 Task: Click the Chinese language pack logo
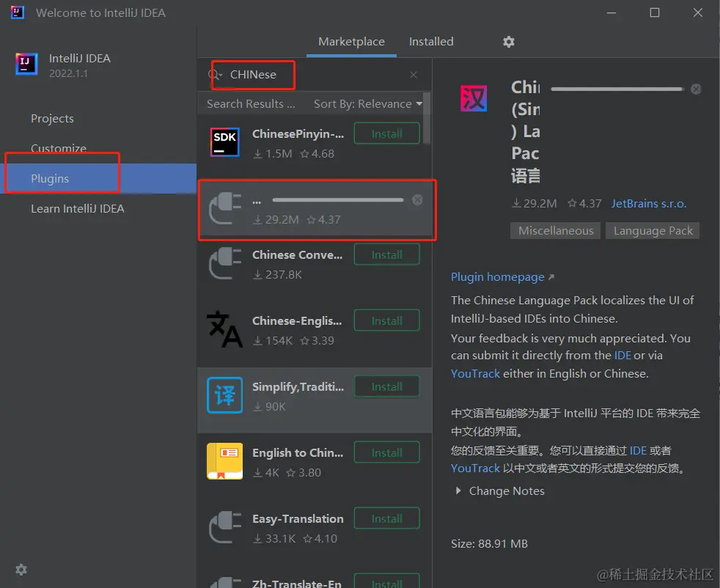coord(474,99)
